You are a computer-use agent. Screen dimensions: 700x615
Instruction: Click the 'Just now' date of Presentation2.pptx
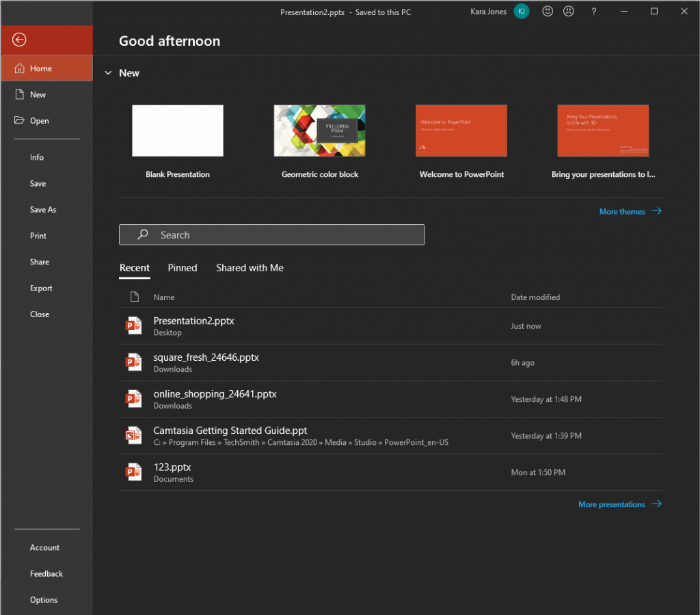point(526,326)
